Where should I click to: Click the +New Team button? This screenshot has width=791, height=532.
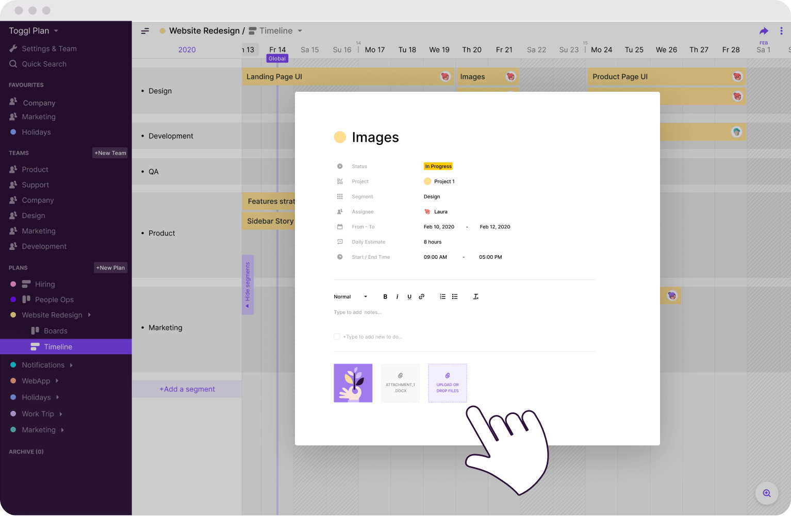pos(110,153)
